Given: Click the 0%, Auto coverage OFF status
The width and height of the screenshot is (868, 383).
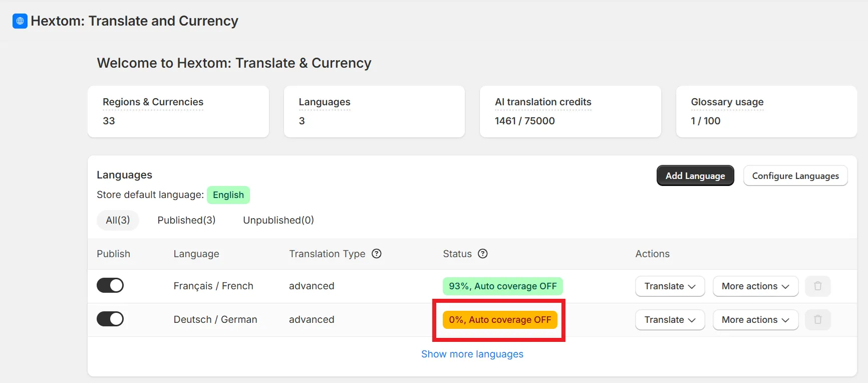Looking at the screenshot, I should (500, 320).
